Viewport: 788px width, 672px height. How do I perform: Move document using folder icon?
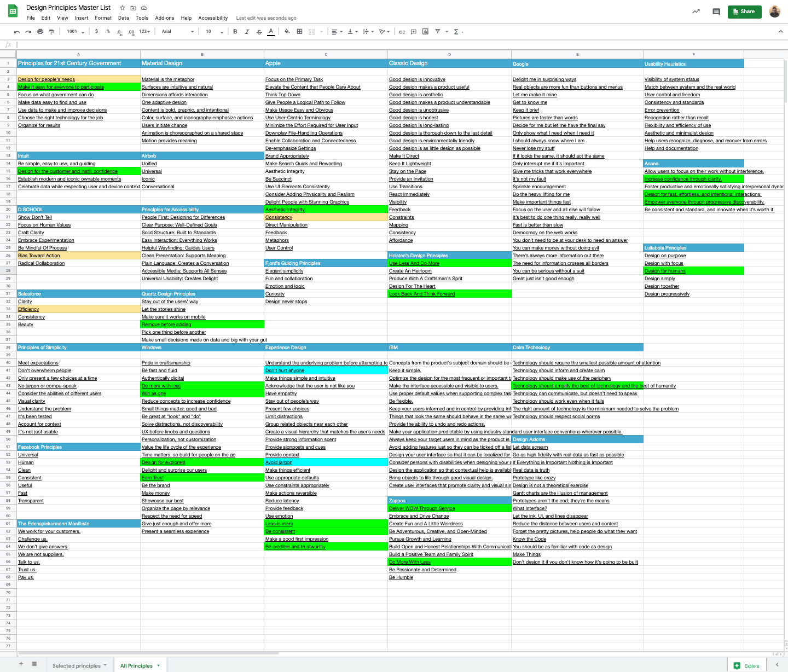[133, 8]
